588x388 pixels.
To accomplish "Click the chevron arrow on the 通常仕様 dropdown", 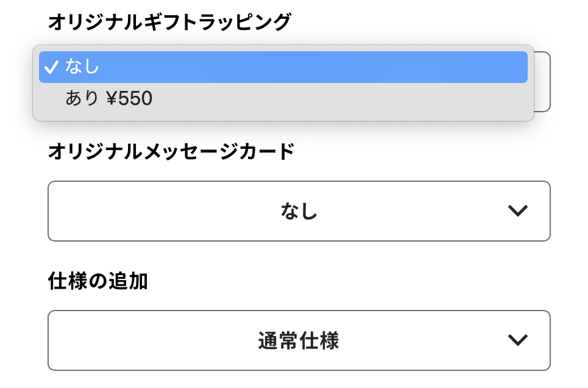I will (x=517, y=340).
